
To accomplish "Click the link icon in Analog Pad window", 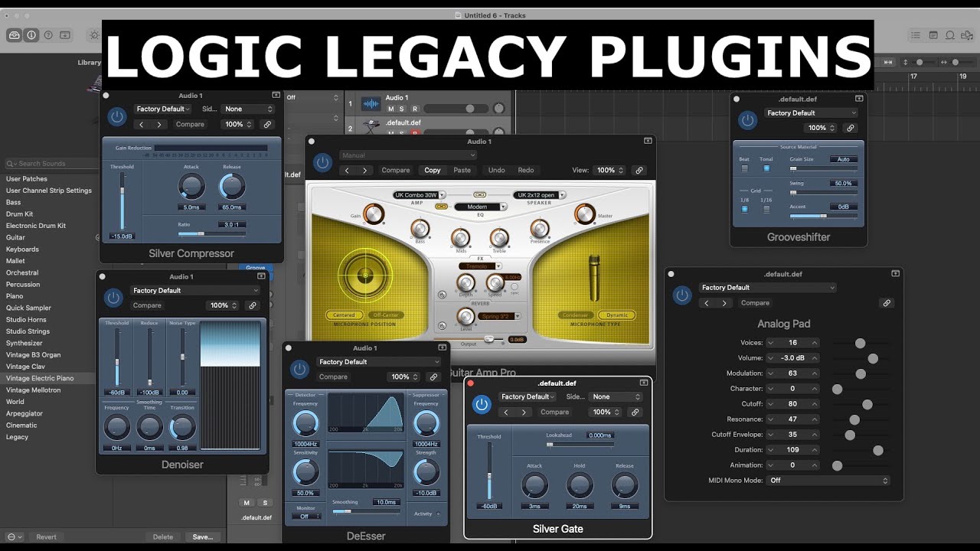I will 887,303.
